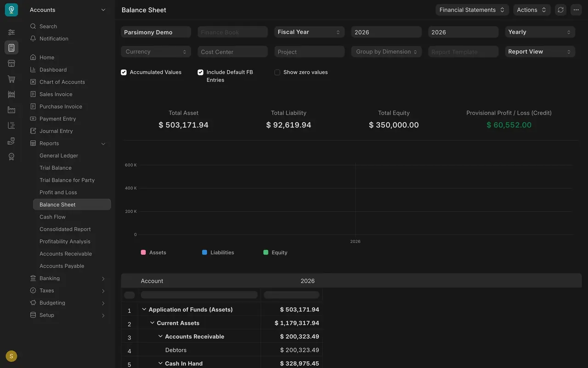This screenshot has width=588, height=368.
Task: Enable Show zero values checkbox
Action: pyautogui.click(x=277, y=72)
